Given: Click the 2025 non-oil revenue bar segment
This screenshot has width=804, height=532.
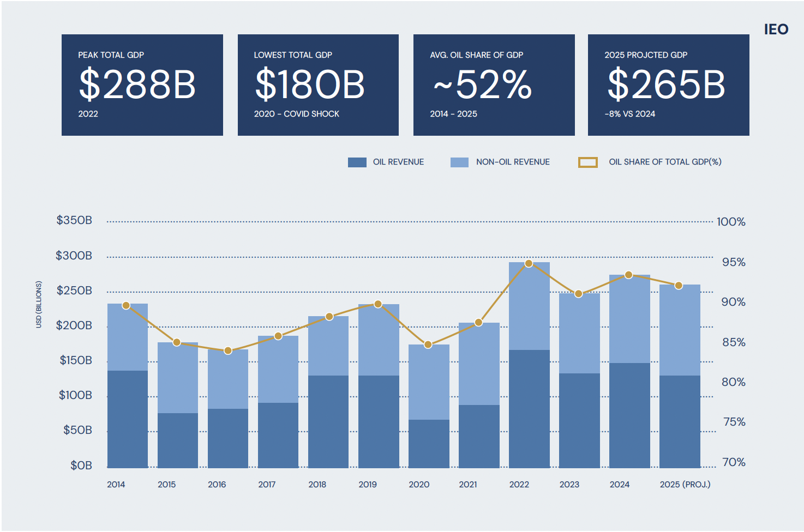Looking at the screenshot, I should [x=680, y=330].
